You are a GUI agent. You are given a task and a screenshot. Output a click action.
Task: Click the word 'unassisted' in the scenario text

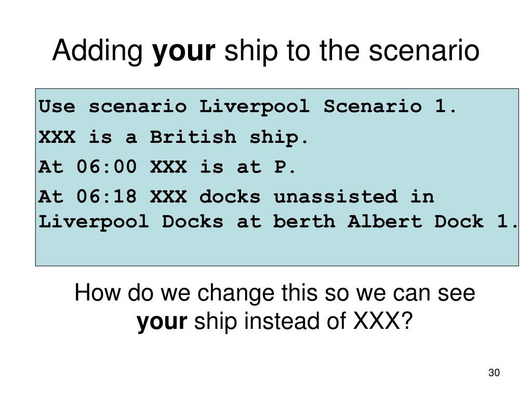335,196
